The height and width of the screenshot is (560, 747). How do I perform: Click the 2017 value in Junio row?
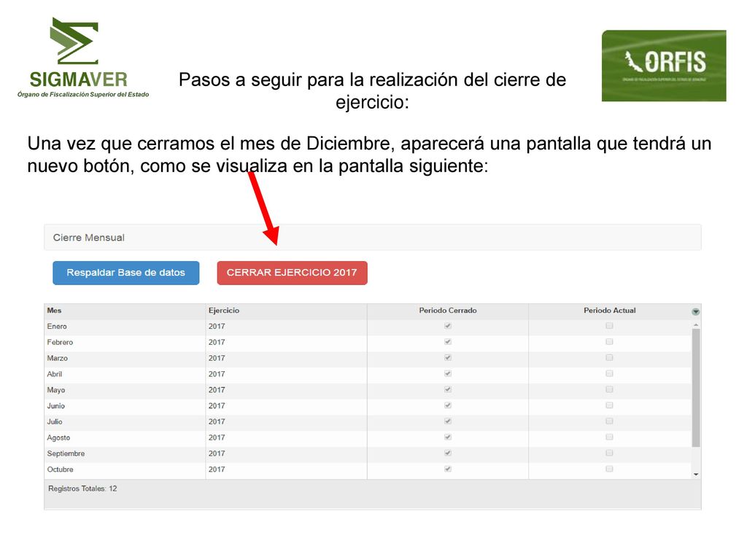pos(217,405)
